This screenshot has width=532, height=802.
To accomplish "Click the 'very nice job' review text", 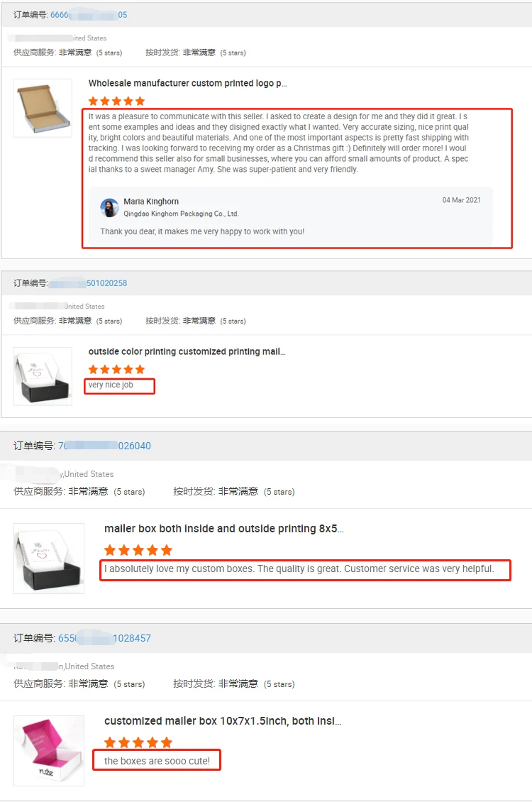I will coord(111,385).
